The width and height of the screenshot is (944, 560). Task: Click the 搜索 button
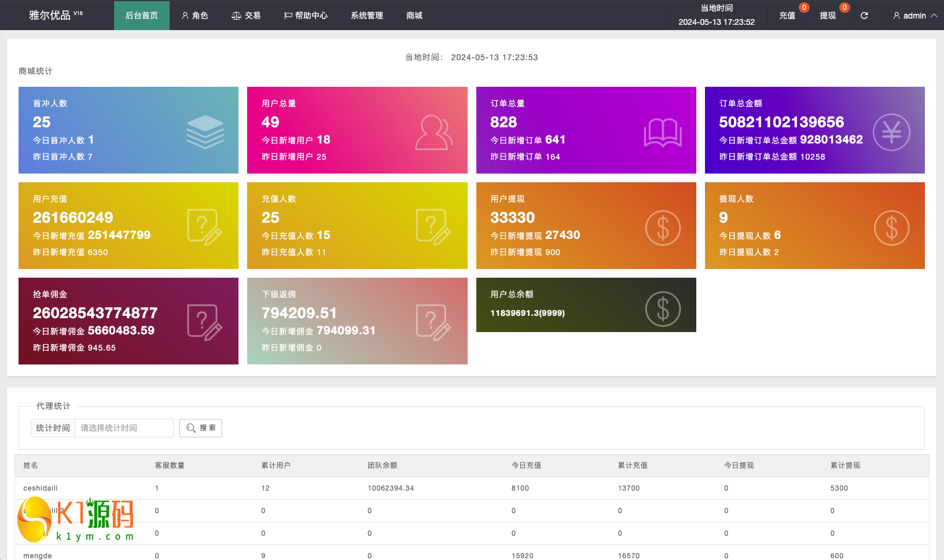click(201, 428)
